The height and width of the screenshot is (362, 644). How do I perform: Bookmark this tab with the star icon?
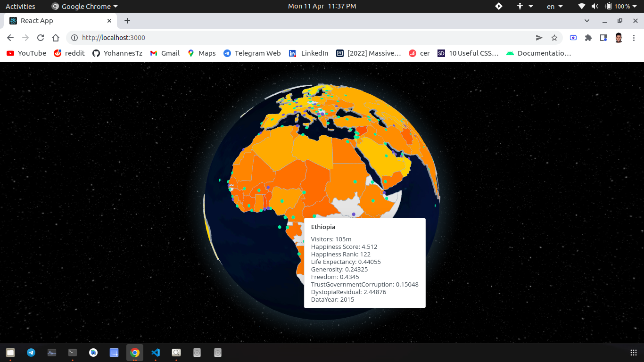(x=554, y=38)
